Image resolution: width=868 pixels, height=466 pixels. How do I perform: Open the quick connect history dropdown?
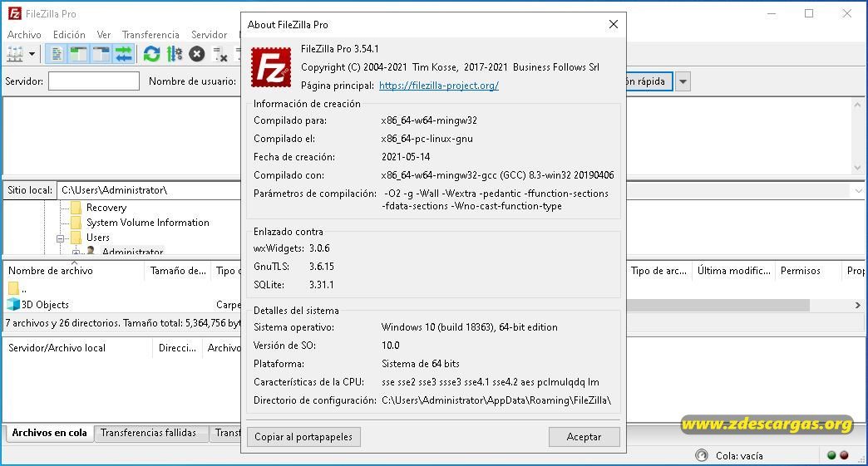pos(683,81)
